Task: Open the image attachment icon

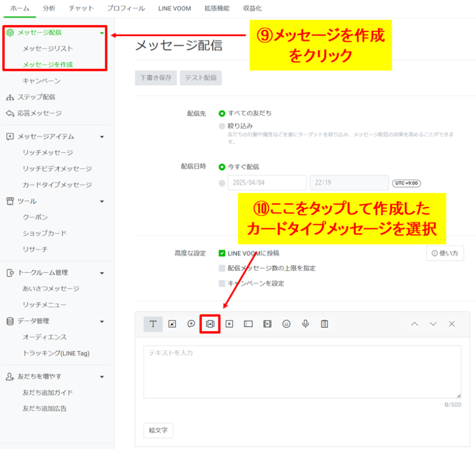Action: pyautogui.click(x=172, y=324)
